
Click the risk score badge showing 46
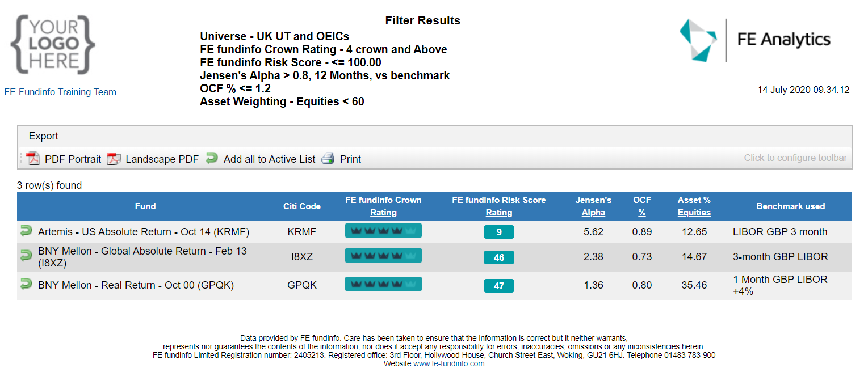click(498, 257)
